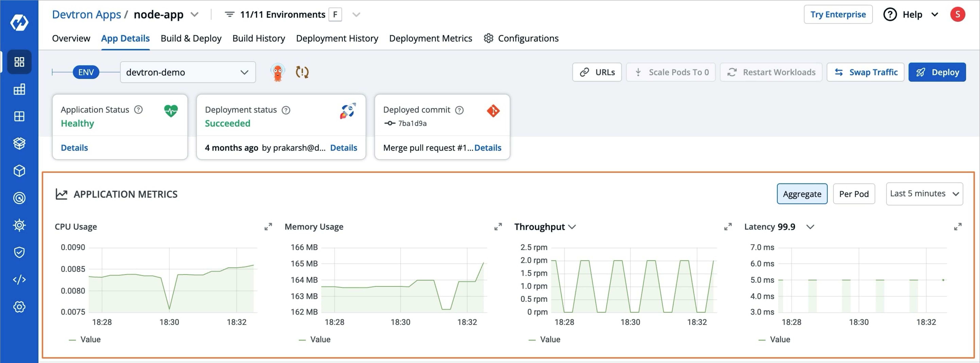The height and width of the screenshot is (363, 980).
Task: Switch metrics view to Per Pod
Action: pos(854,194)
